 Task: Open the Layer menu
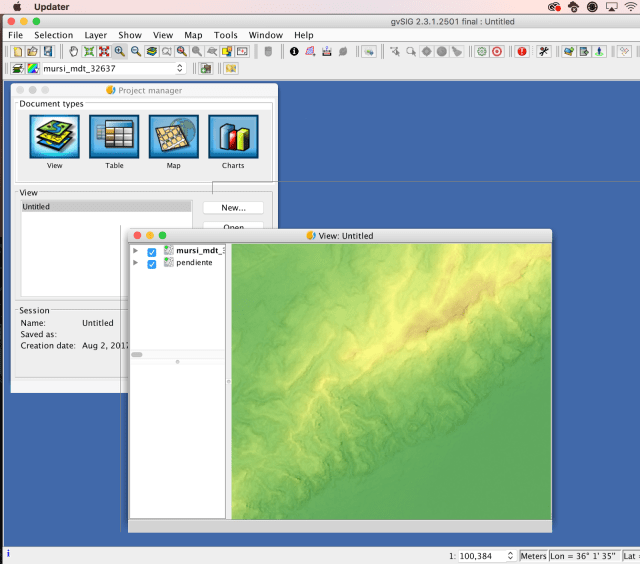95,35
